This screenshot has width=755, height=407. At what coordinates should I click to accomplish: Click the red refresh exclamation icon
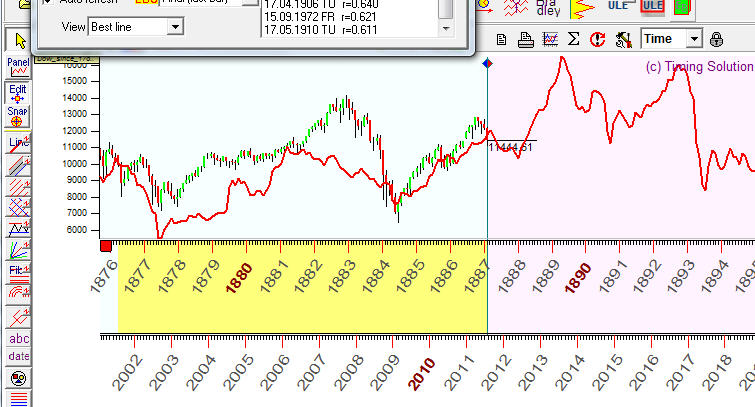point(598,39)
